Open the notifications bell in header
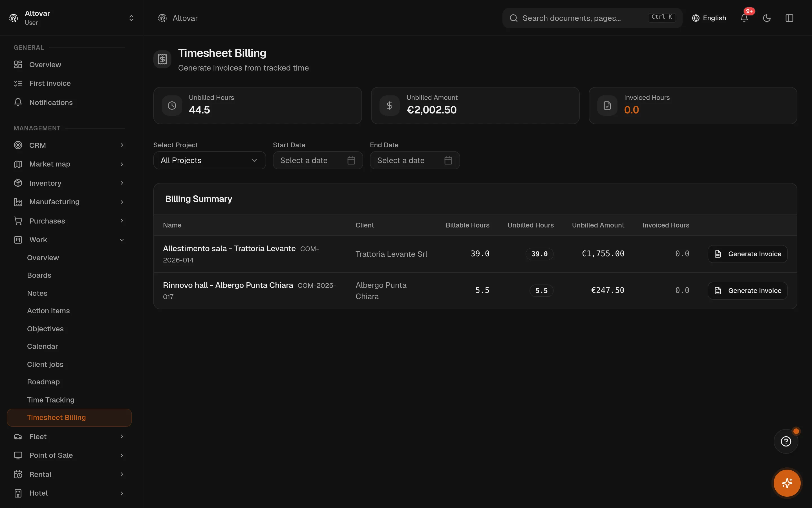This screenshot has width=812, height=508. click(x=744, y=18)
